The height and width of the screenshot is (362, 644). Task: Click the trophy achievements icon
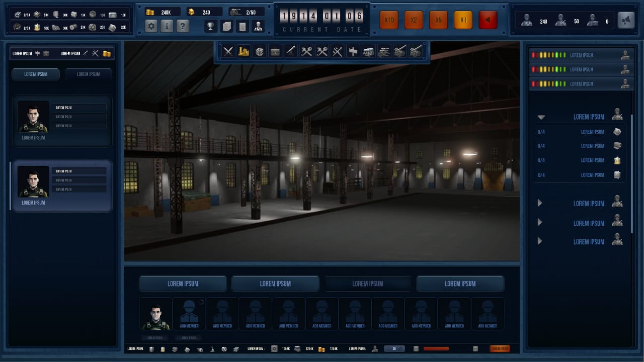click(211, 26)
